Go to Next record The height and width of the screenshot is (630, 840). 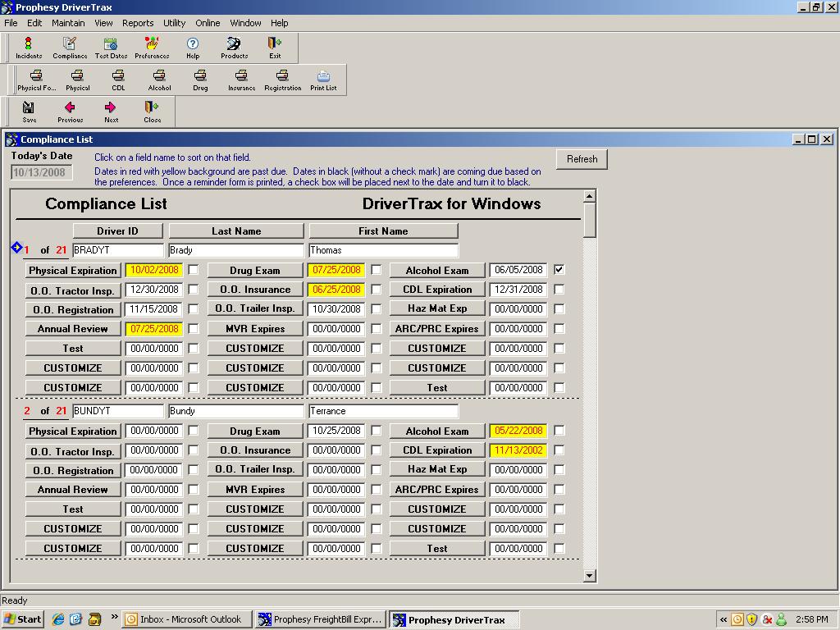click(111, 112)
